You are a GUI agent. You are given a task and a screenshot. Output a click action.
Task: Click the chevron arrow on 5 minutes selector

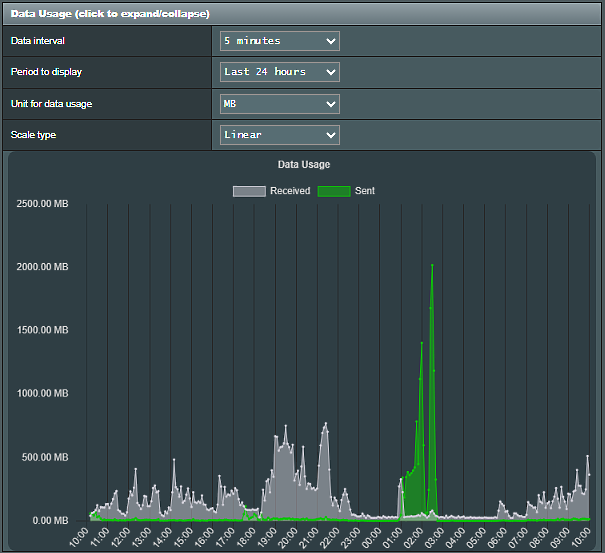331,41
